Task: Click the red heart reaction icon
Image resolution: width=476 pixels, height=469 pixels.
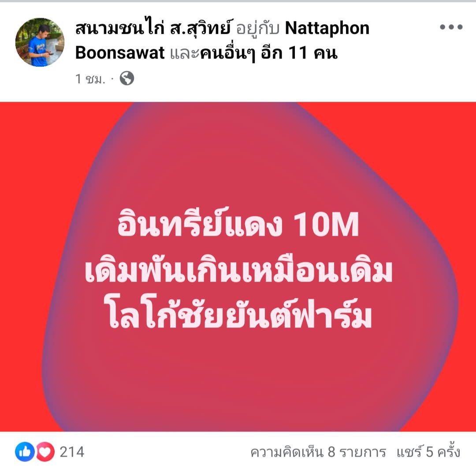Action: click(45, 452)
